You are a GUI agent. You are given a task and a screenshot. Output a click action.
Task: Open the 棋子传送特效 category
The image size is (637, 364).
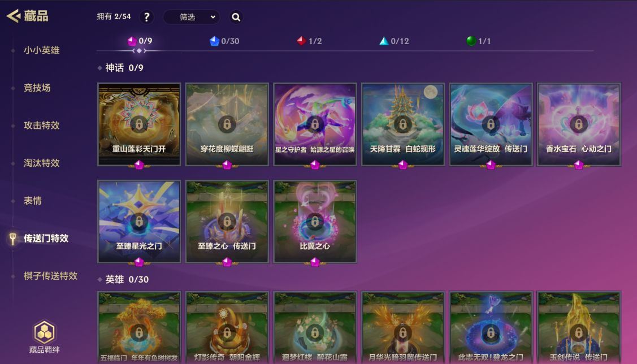click(x=50, y=276)
